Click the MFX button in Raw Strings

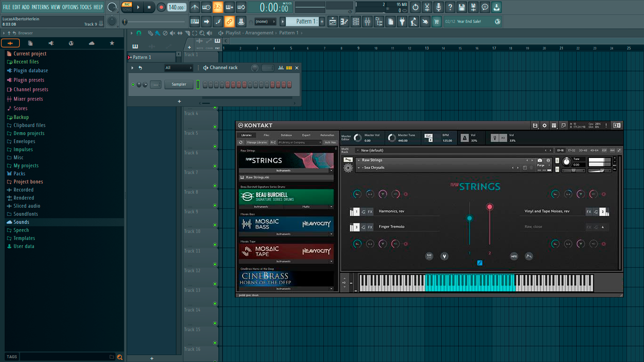(514, 256)
